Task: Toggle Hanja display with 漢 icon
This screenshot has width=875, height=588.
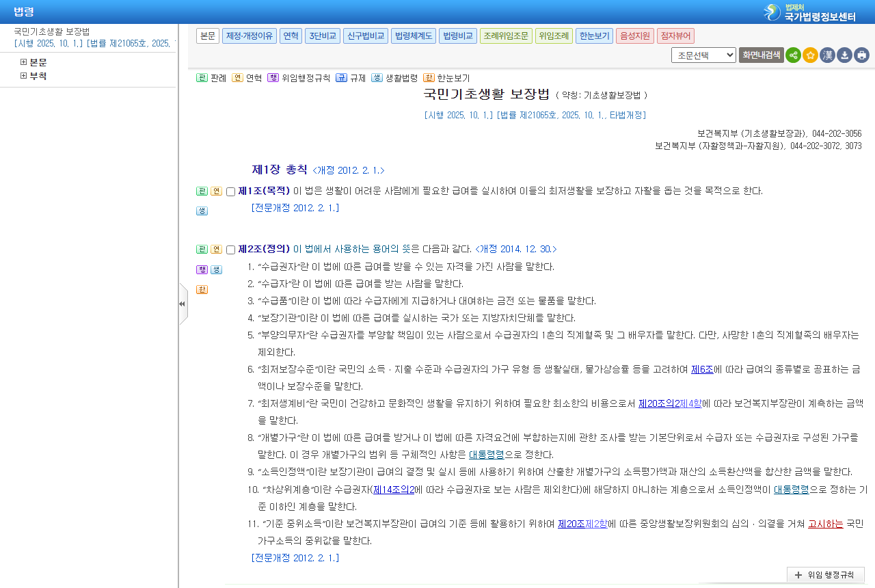Action: pyautogui.click(x=827, y=55)
